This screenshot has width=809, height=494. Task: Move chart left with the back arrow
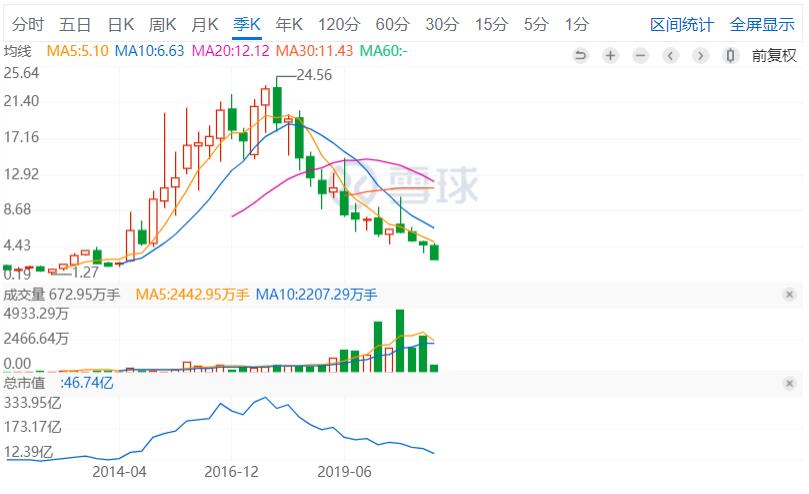pos(670,55)
